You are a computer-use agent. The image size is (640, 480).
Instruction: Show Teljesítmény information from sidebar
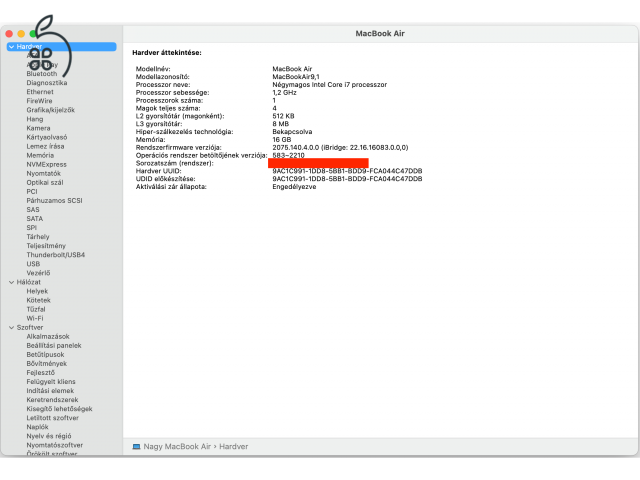[x=46, y=246]
